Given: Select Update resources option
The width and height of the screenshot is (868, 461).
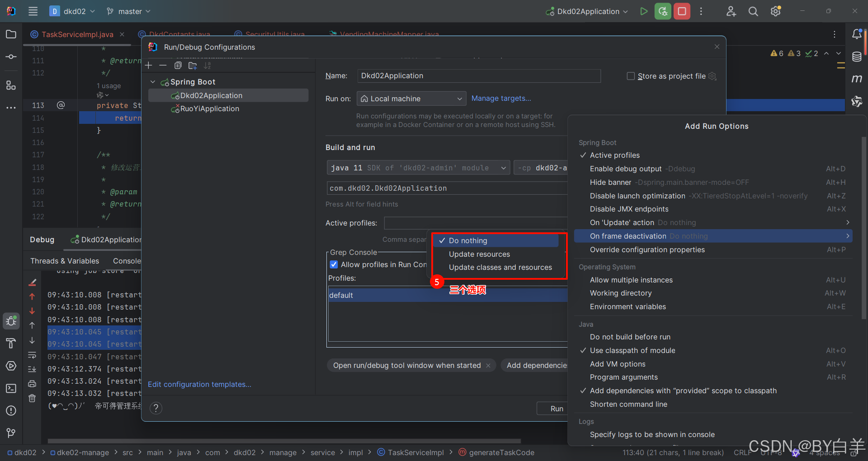Looking at the screenshot, I should tap(479, 254).
